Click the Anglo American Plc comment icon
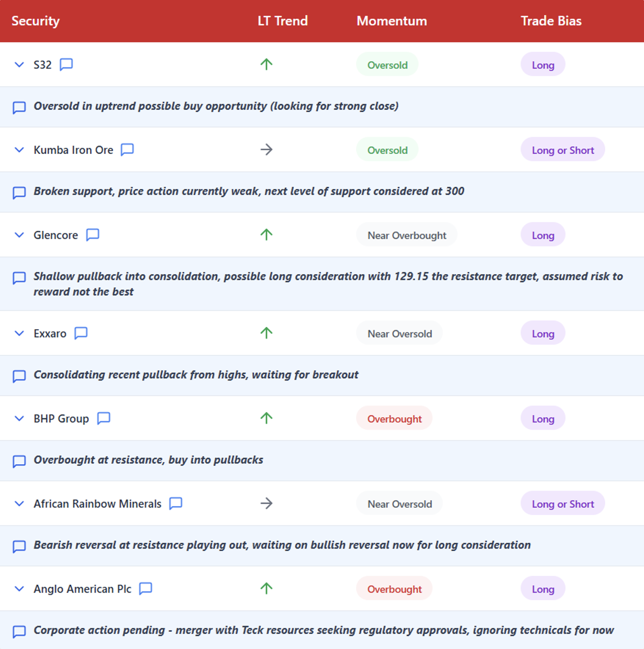The height and width of the screenshot is (649, 644). [x=146, y=589]
